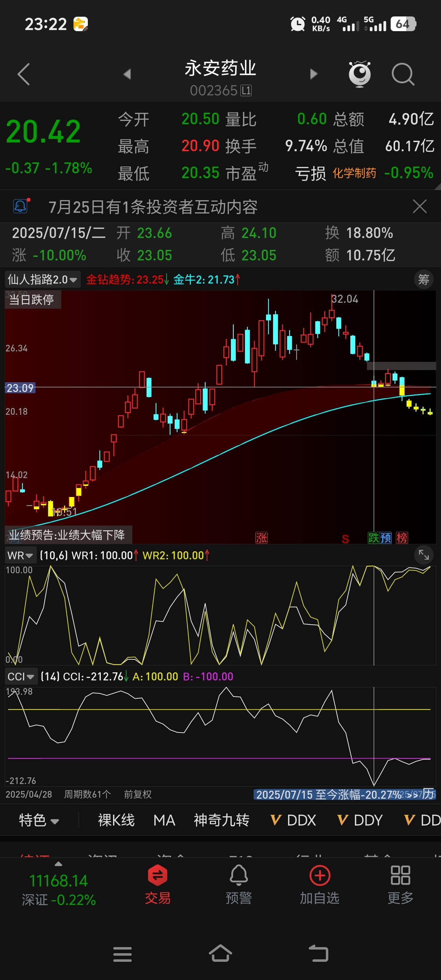Tap the 32.04 high price label
This screenshot has height=980, width=441.
coord(345,299)
